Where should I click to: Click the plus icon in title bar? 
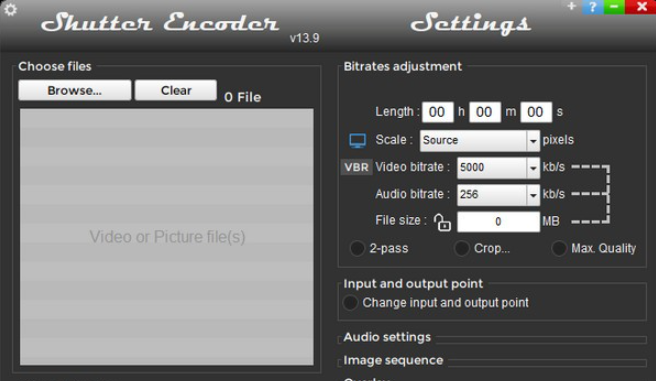571,6
